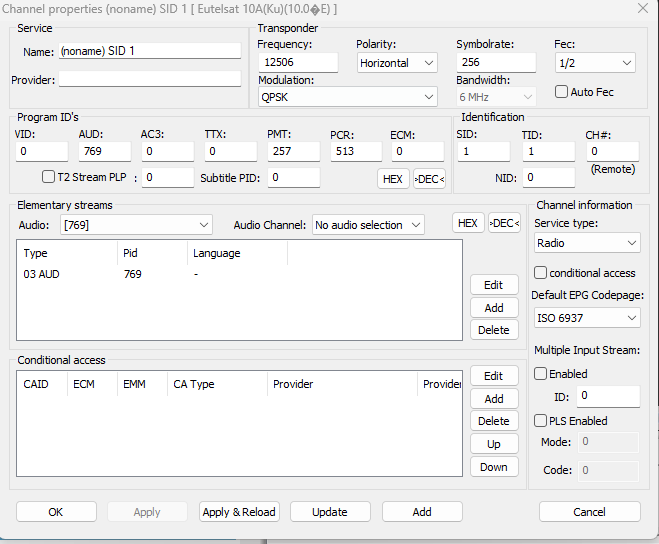
Task: Enable Multiple Input Stream checkbox
Action: coord(540,373)
